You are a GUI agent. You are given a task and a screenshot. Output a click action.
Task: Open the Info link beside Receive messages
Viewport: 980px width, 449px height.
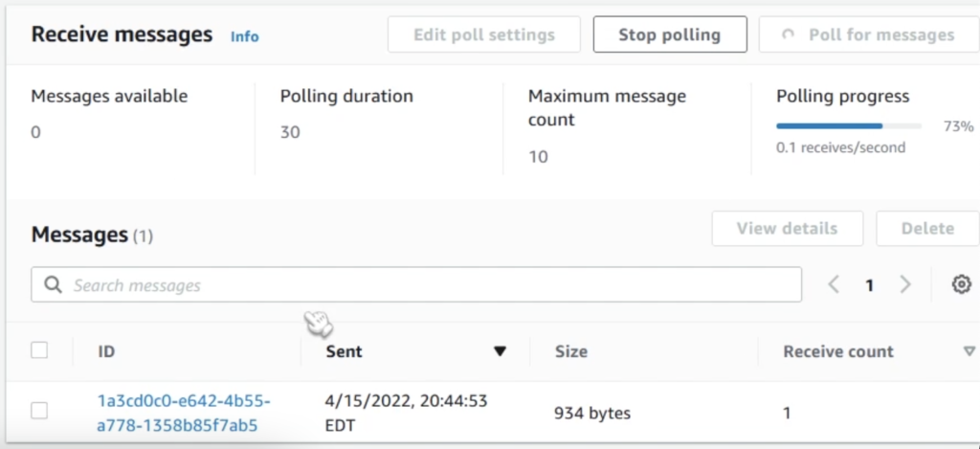tap(244, 36)
